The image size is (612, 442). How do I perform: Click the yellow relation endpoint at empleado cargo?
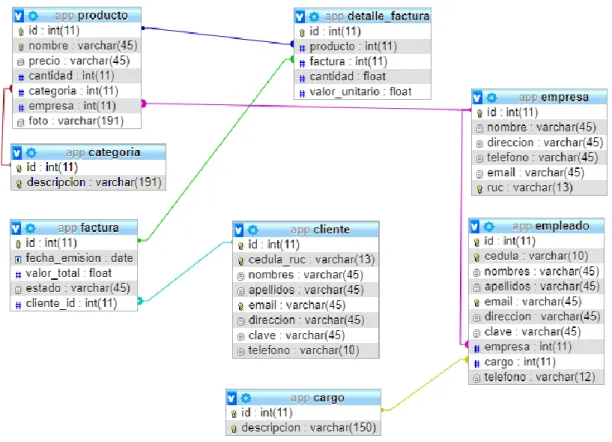click(x=466, y=359)
